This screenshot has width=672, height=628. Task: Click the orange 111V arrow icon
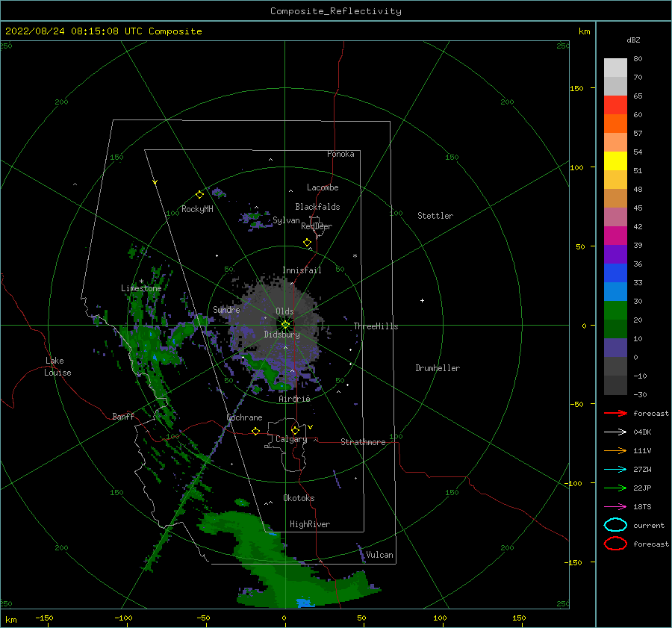coord(615,450)
